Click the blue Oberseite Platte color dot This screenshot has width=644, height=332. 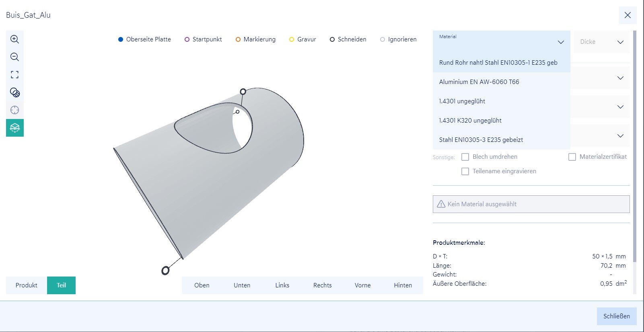(120, 39)
